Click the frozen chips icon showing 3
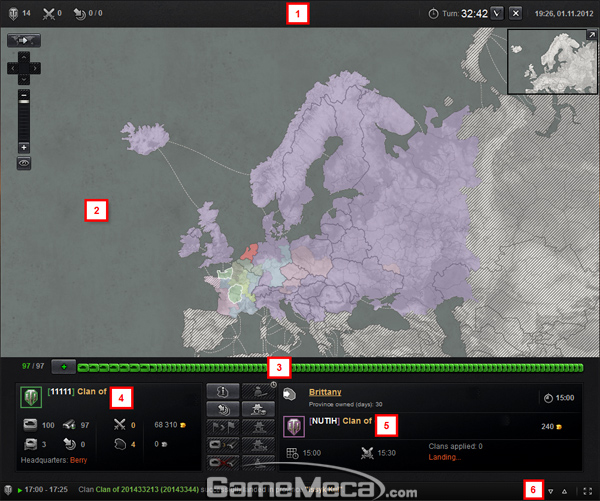This screenshot has height=501, width=600. pyautogui.click(x=31, y=444)
